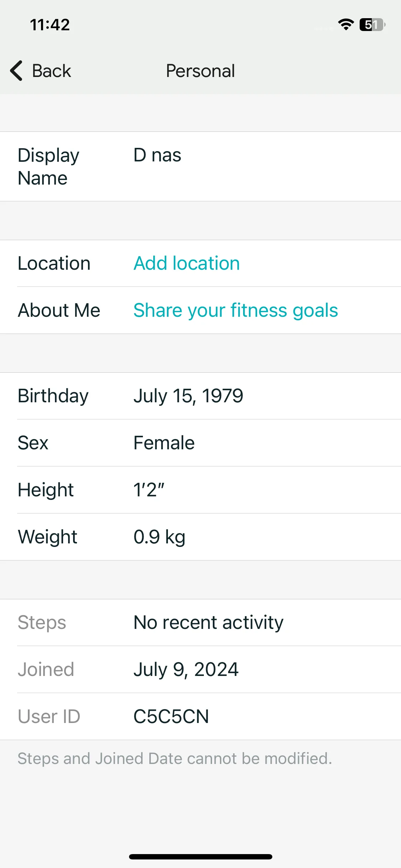Tap the Joined date July 9, 2024
Image resolution: width=401 pixels, height=868 pixels.
tap(186, 670)
